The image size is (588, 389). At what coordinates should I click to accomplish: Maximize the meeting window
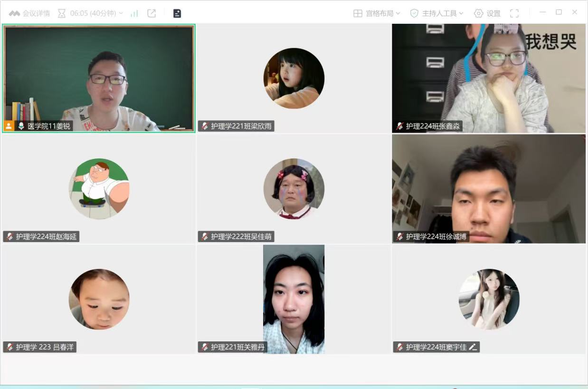[x=559, y=12]
